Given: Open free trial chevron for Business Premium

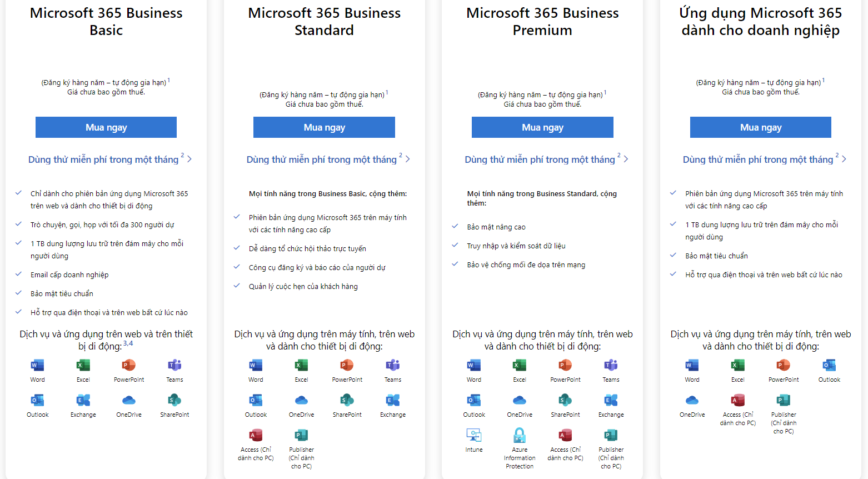Looking at the screenshot, I should (x=626, y=159).
